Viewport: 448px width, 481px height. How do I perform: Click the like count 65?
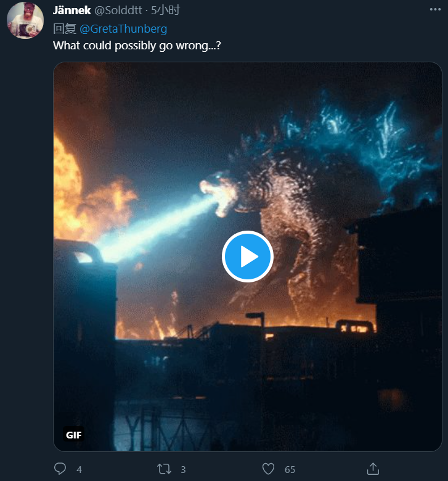290,470
